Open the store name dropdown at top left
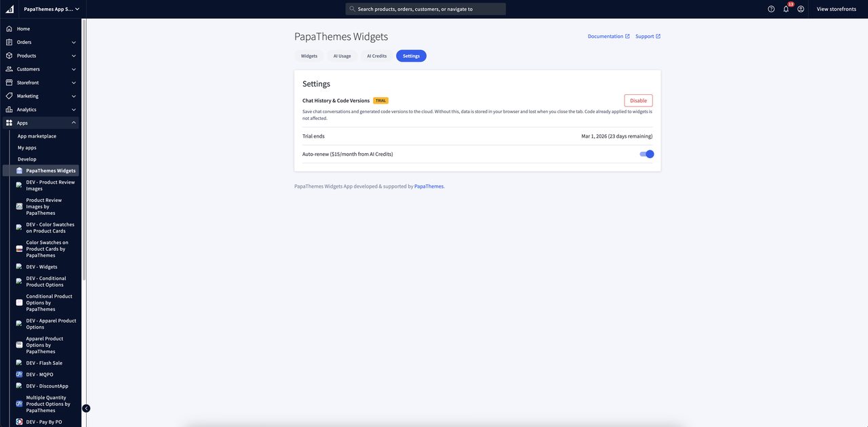 point(51,8)
